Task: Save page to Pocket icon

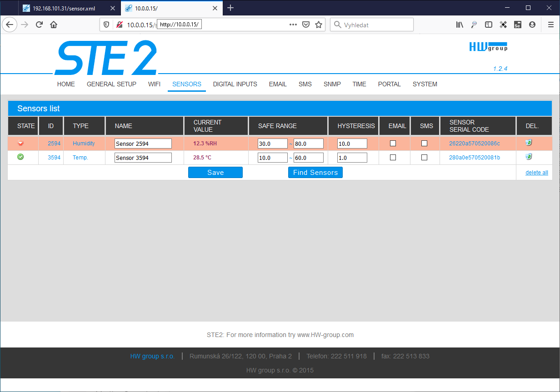Action: click(306, 25)
